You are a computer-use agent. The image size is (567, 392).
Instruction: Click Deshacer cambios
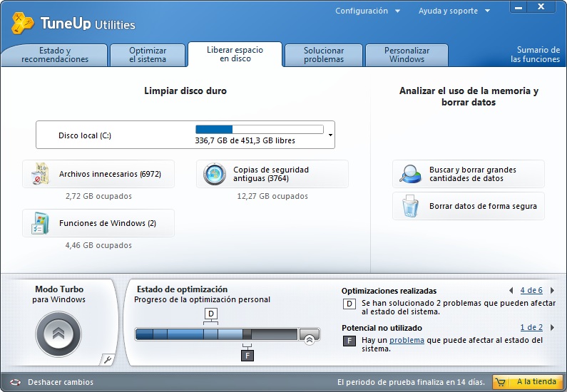pos(61,382)
